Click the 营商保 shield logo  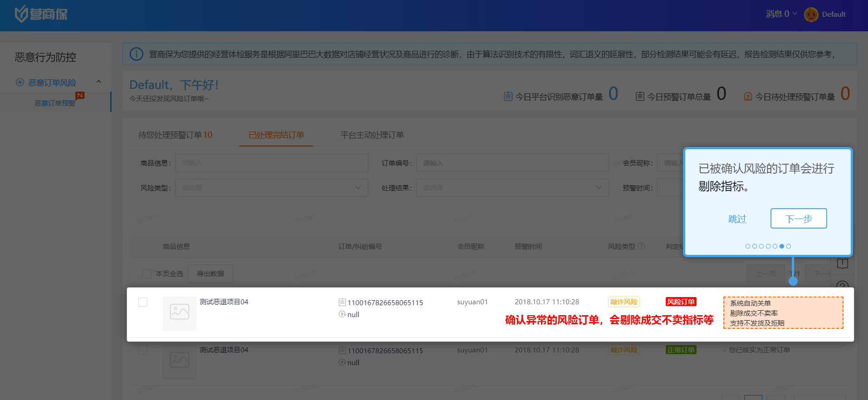click(21, 14)
